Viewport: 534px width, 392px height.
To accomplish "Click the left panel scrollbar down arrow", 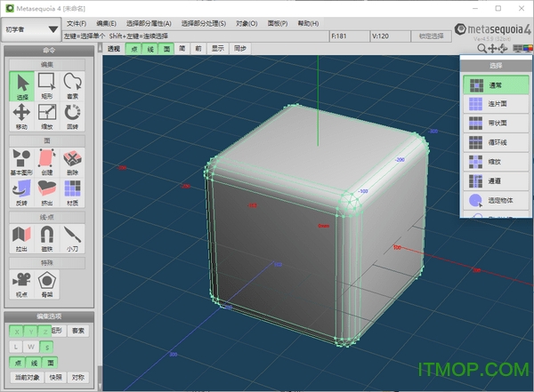I will (100, 387).
